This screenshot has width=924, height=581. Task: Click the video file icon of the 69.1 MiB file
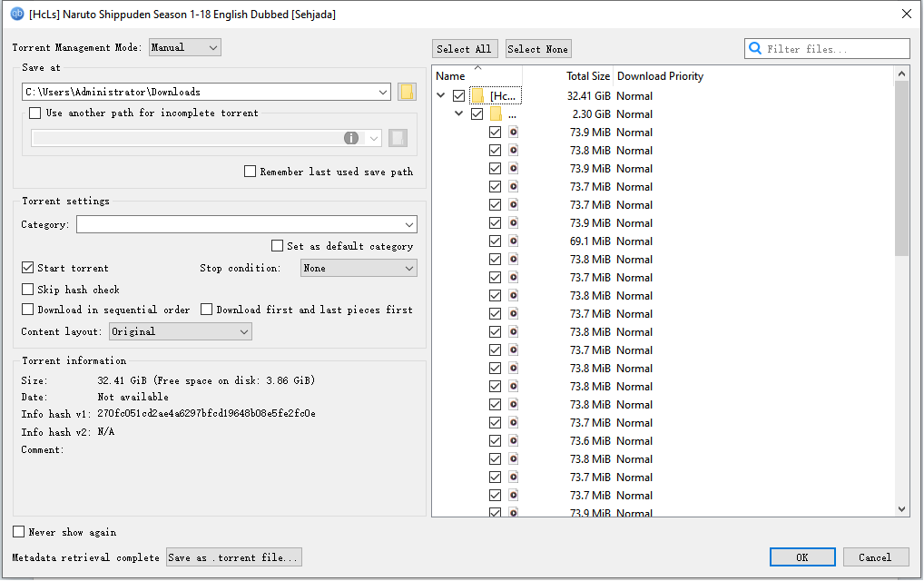pos(513,241)
